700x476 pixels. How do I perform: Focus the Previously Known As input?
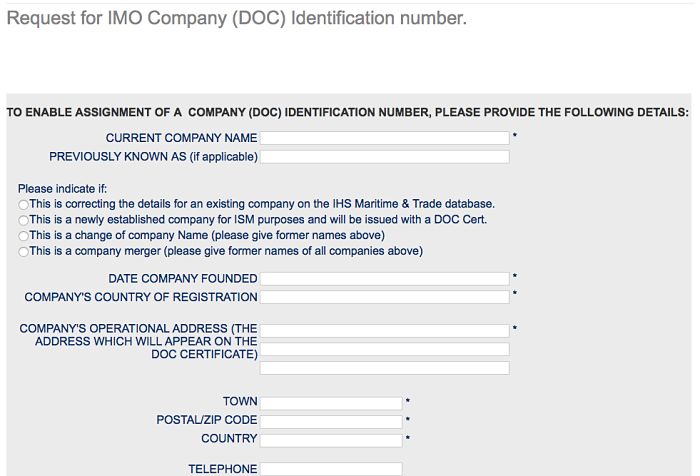click(x=385, y=157)
